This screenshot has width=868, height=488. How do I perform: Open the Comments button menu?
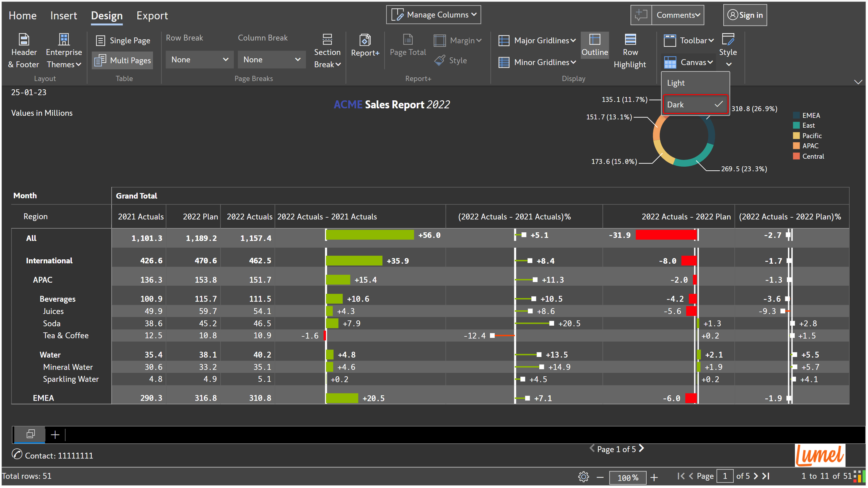678,15
